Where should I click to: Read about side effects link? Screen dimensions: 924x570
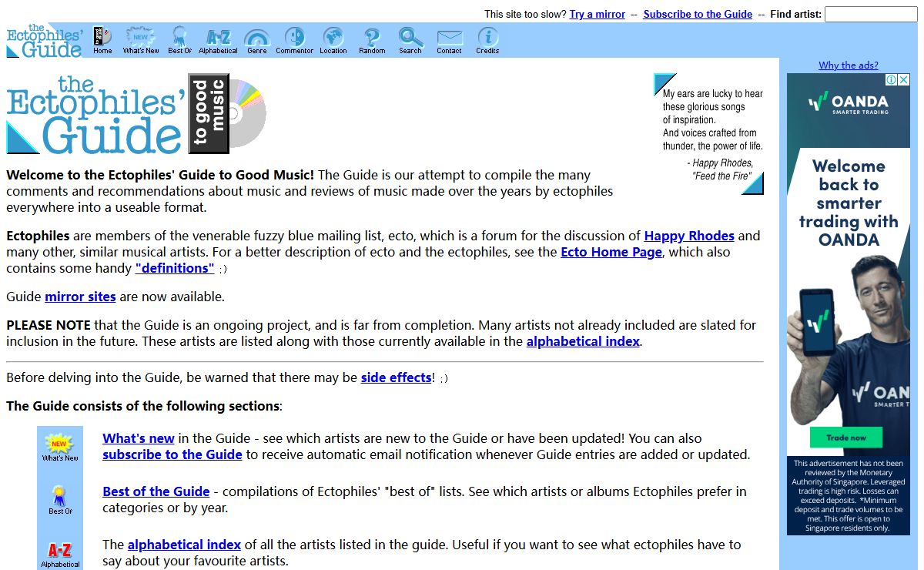396,377
